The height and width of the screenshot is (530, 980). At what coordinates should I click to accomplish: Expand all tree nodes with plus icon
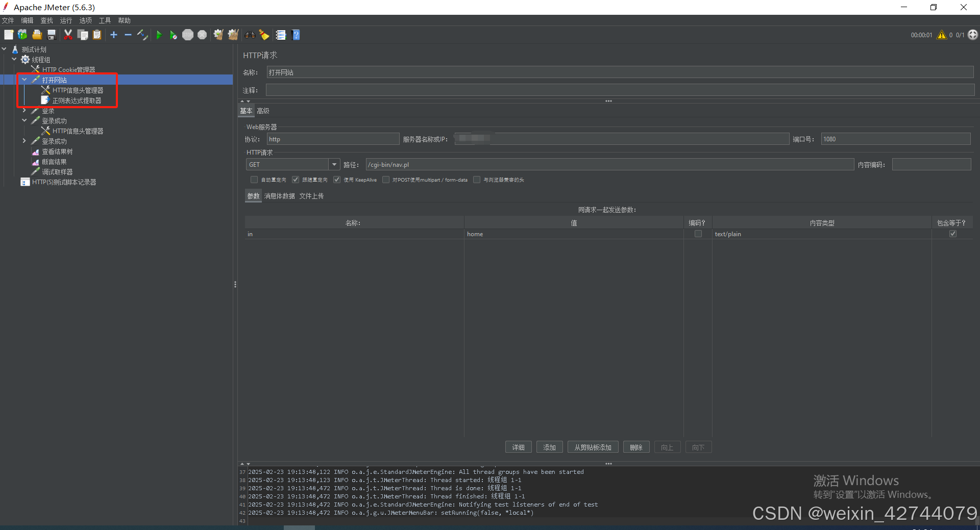pos(114,35)
